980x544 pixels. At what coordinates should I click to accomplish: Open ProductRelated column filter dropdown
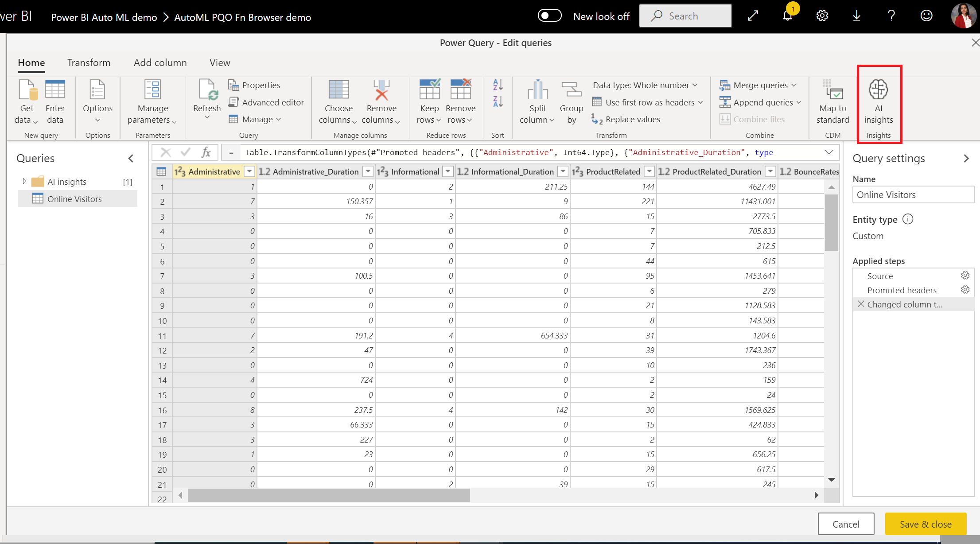(x=649, y=171)
